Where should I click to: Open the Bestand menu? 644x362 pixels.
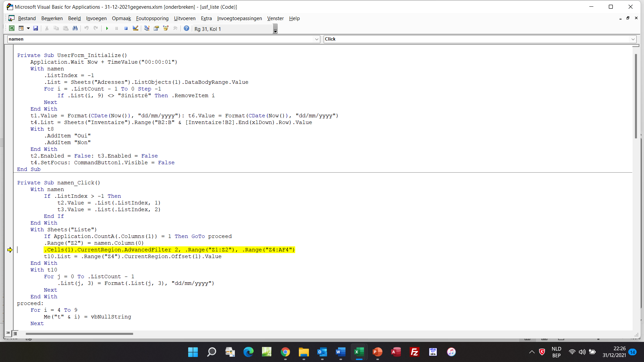(x=27, y=18)
